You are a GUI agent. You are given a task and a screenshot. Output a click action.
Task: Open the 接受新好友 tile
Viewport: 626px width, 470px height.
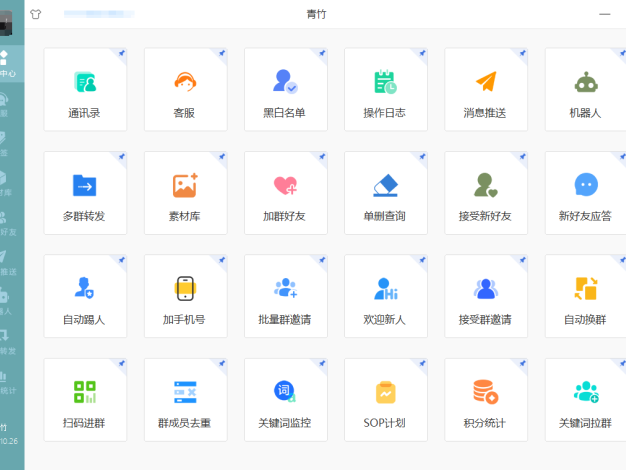[486, 193]
